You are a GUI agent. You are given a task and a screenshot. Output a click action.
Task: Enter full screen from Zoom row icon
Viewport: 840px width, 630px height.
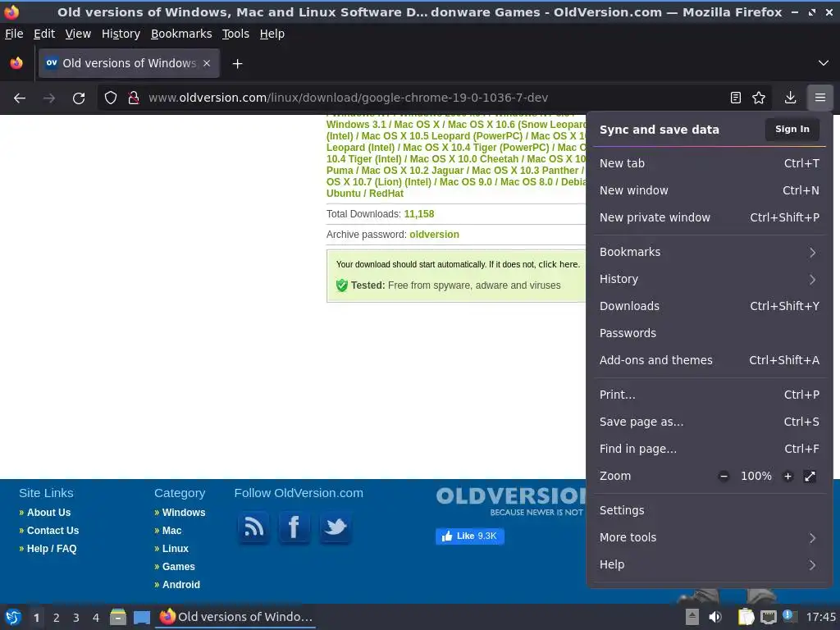[810, 477]
